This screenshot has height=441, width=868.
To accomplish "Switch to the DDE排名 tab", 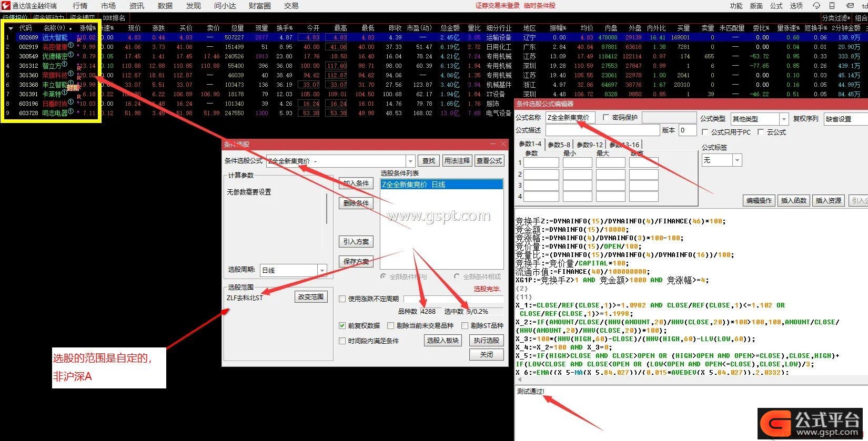I will tap(114, 18).
